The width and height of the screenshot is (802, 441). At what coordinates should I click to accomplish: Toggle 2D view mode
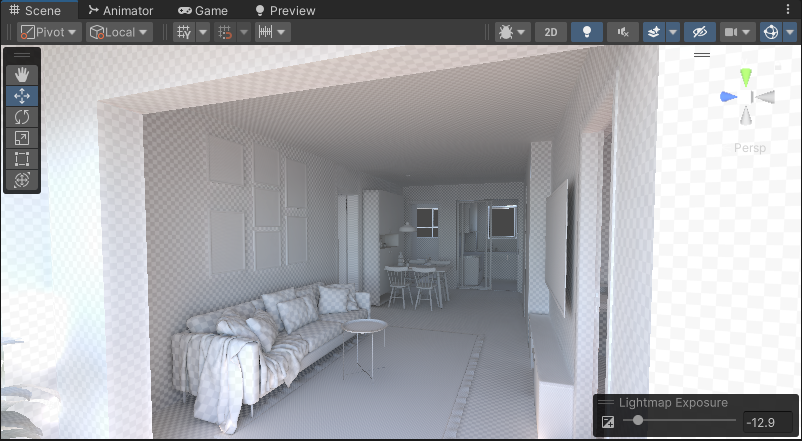(550, 32)
